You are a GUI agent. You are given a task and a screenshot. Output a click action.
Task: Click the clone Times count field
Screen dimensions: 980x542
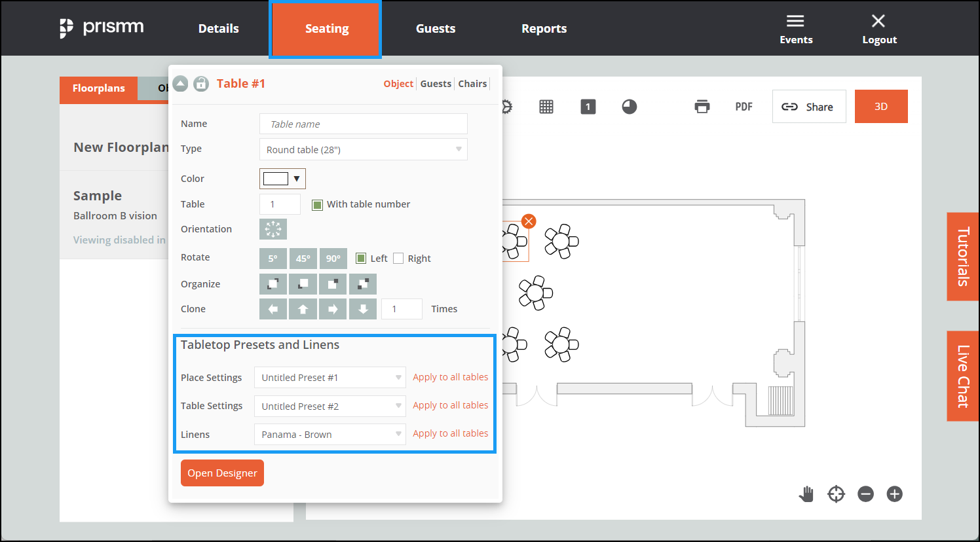402,309
